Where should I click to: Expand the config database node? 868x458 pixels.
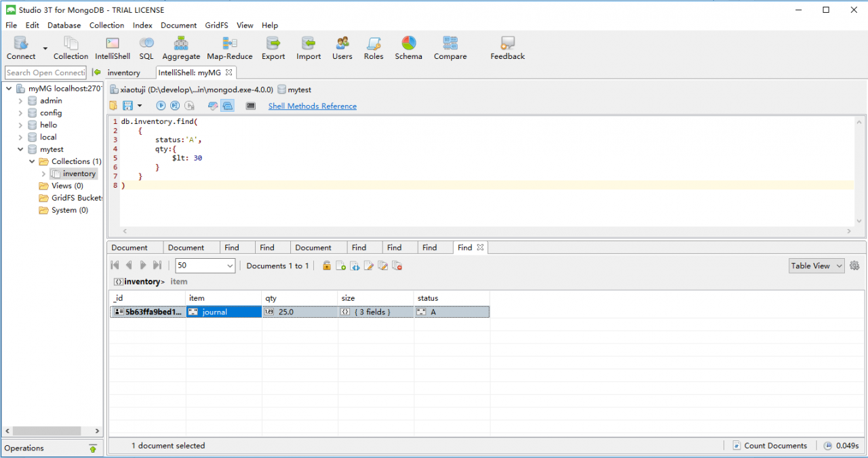[20, 113]
